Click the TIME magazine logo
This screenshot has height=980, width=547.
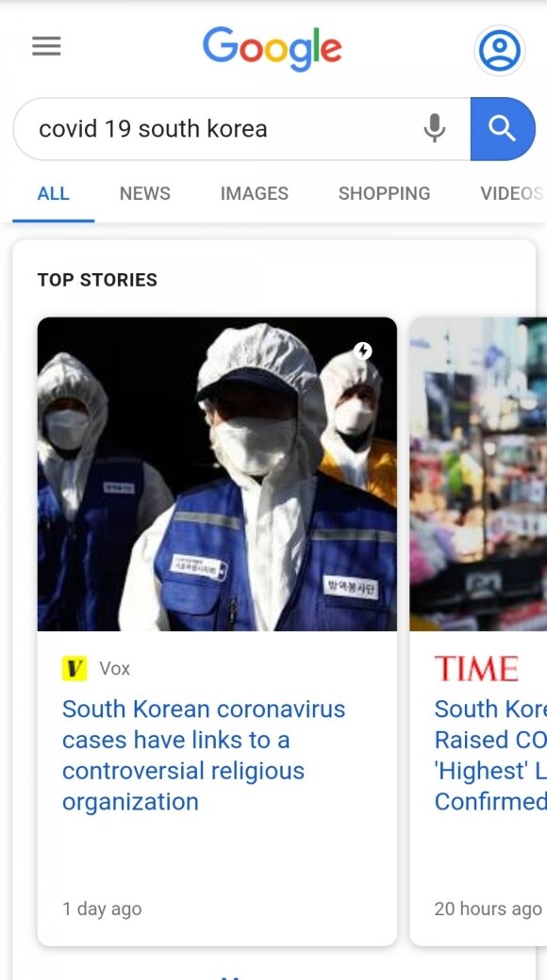(476, 669)
